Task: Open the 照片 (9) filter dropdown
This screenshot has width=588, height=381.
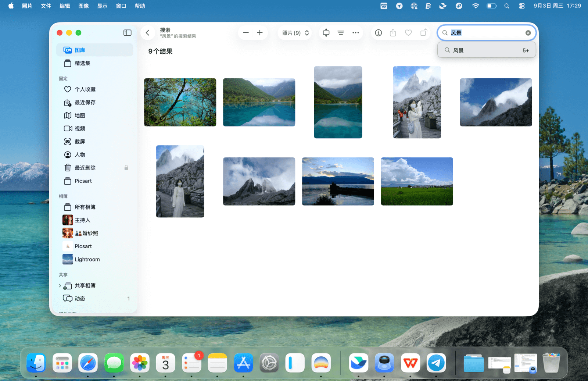Action: click(295, 33)
